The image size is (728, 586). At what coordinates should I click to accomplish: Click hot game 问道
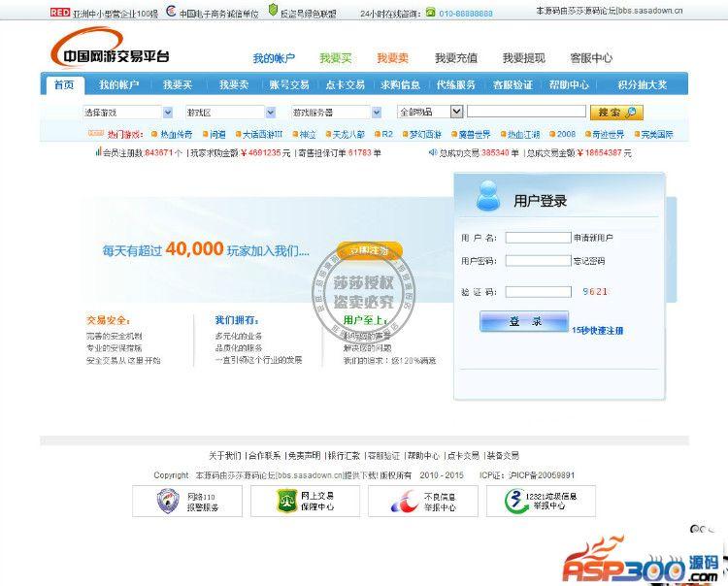point(217,135)
